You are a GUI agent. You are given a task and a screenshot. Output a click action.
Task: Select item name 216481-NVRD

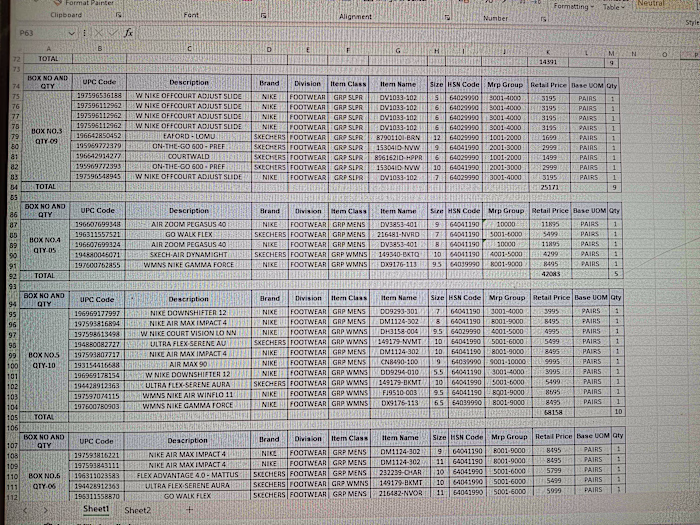click(399, 234)
